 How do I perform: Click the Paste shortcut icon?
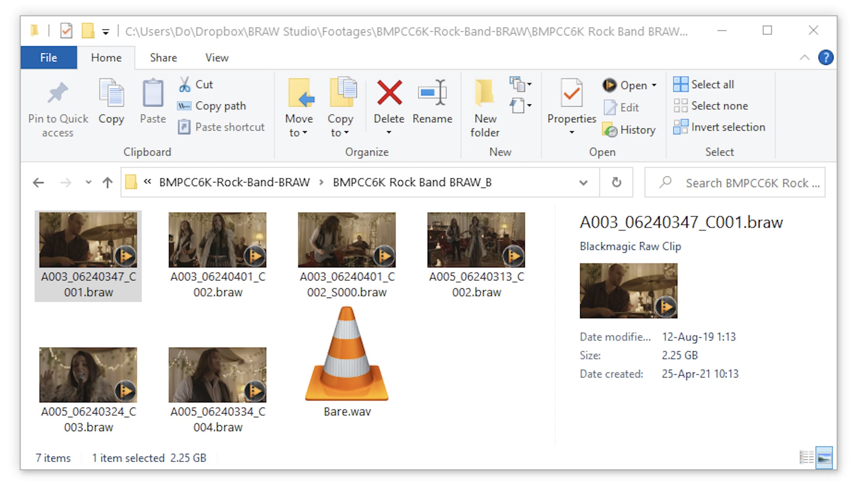click(185, 127)
